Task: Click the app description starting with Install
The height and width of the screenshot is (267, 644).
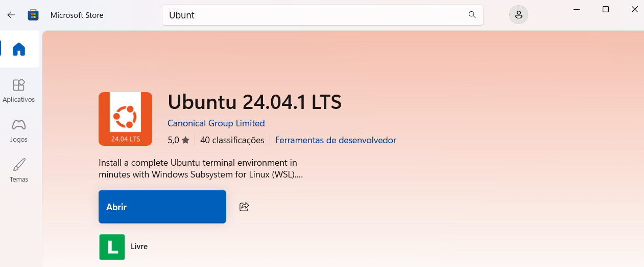Action: (201, 169)
